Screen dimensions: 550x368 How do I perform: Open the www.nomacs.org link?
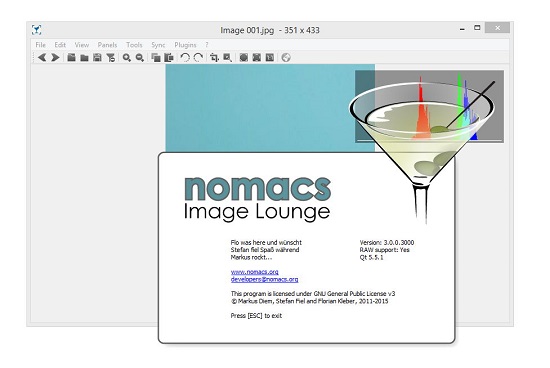tap(255, 272)
